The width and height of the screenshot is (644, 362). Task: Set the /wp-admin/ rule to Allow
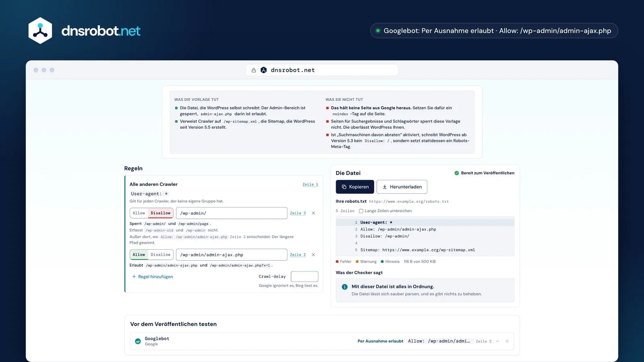pyautogui.click(x=139, y=213)
